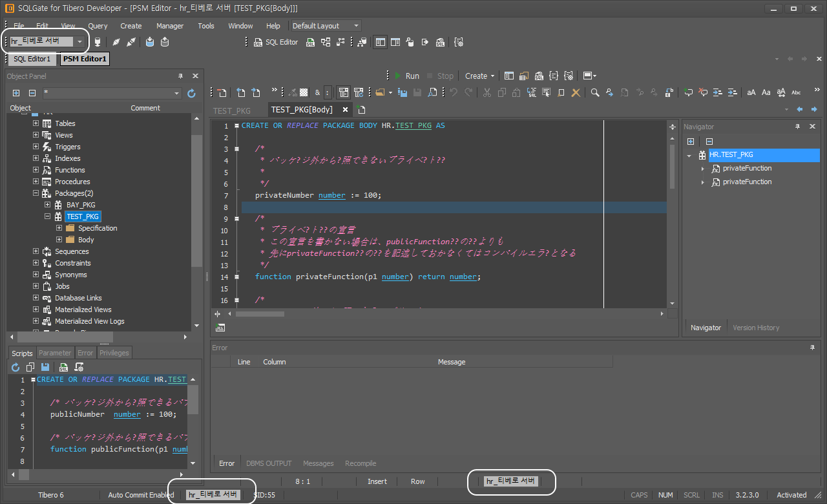This screenshot has height=504, width=827.
Task: Uncomment selected lines icon
Action: click(x=703, y=92)
